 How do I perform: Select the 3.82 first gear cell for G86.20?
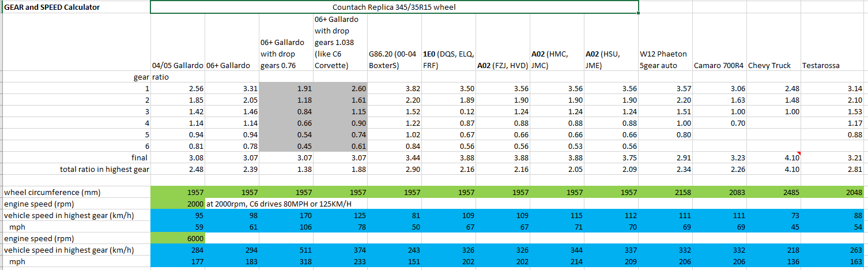(x=394, y=88)
